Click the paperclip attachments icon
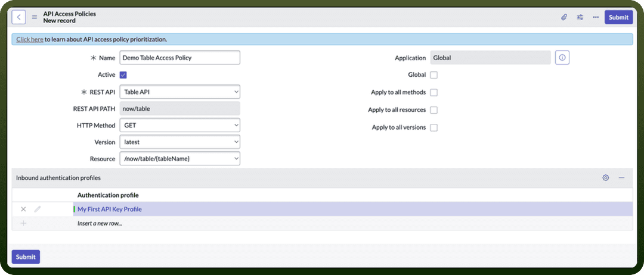This screenshot has height=275, width=644. coord(564,17)
